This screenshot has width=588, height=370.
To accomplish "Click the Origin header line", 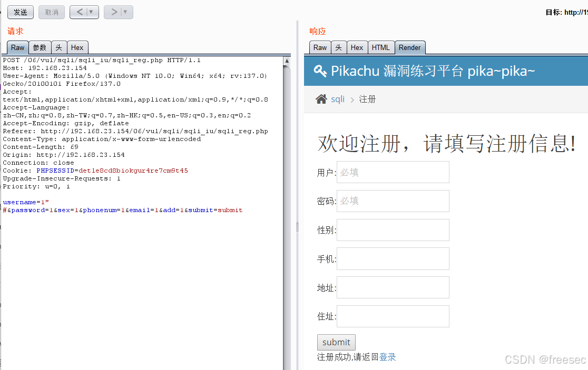I will [x=64, y=155].
